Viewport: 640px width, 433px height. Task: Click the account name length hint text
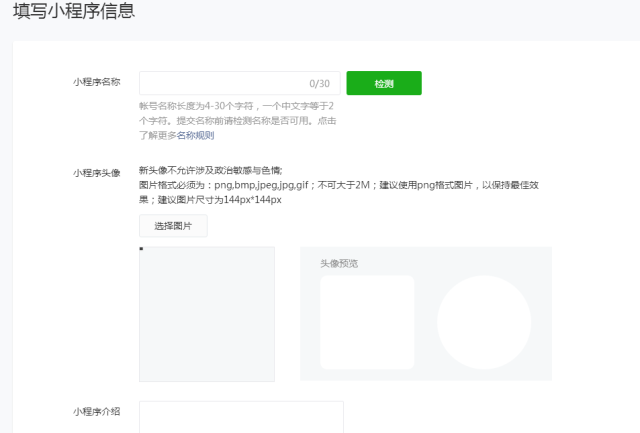coord(238,121)
